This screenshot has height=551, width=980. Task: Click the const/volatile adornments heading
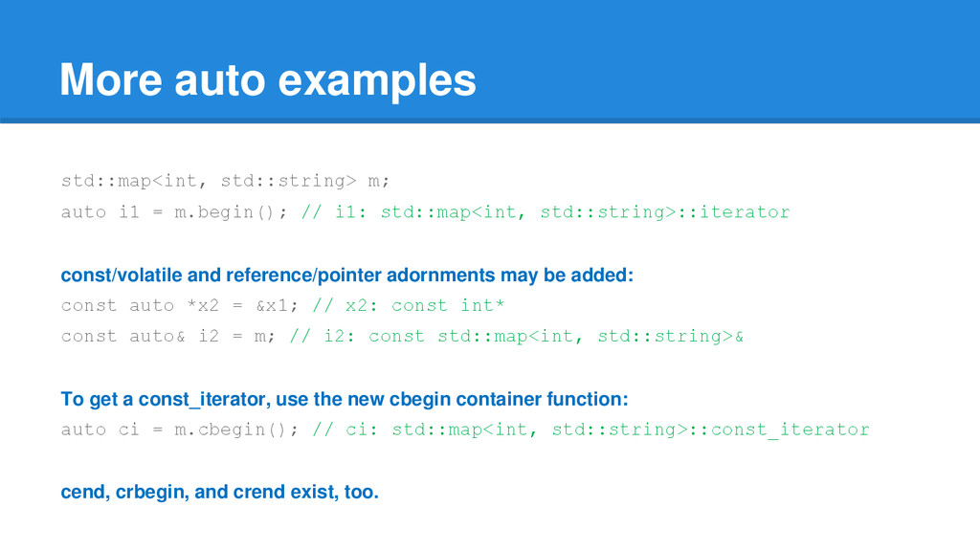pos(346,275)
